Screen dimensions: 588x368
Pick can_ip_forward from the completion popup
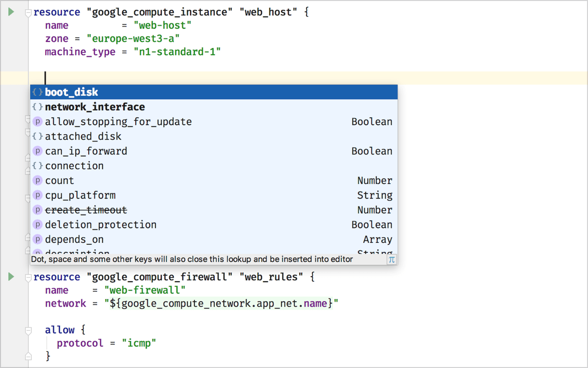click(x=86, y=151)
